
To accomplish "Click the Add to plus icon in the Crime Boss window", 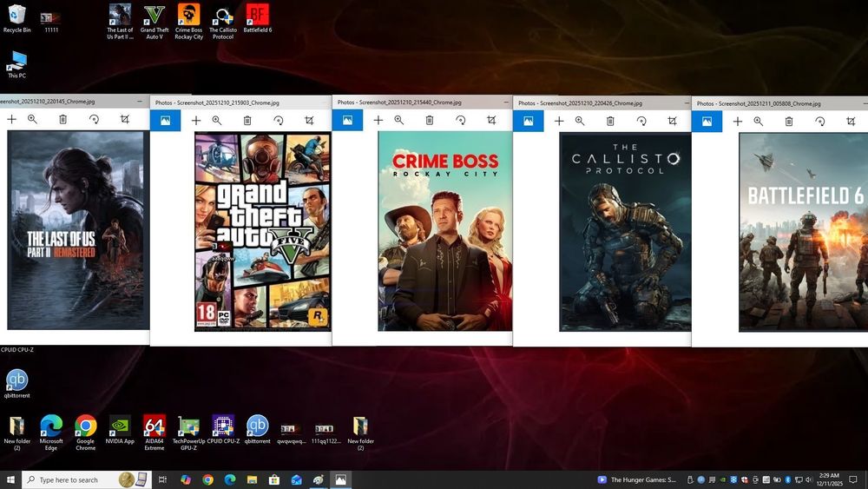I will click(378, 120).
